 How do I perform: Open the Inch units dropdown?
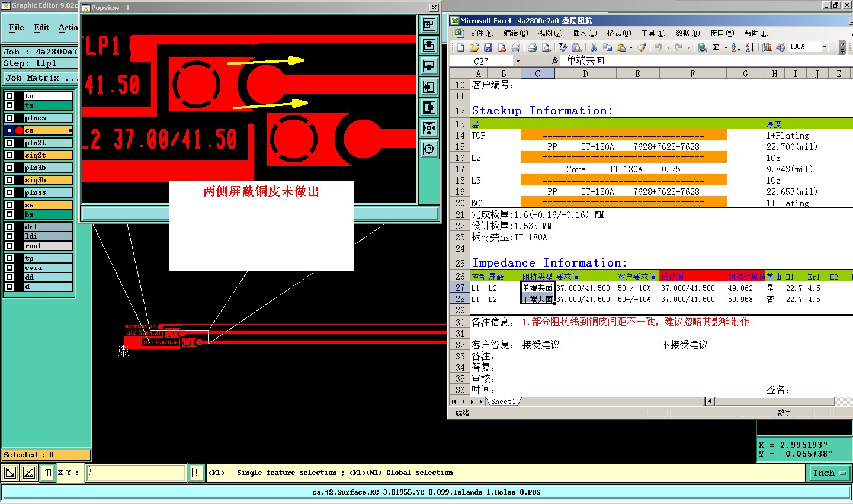tap(829, 473)
